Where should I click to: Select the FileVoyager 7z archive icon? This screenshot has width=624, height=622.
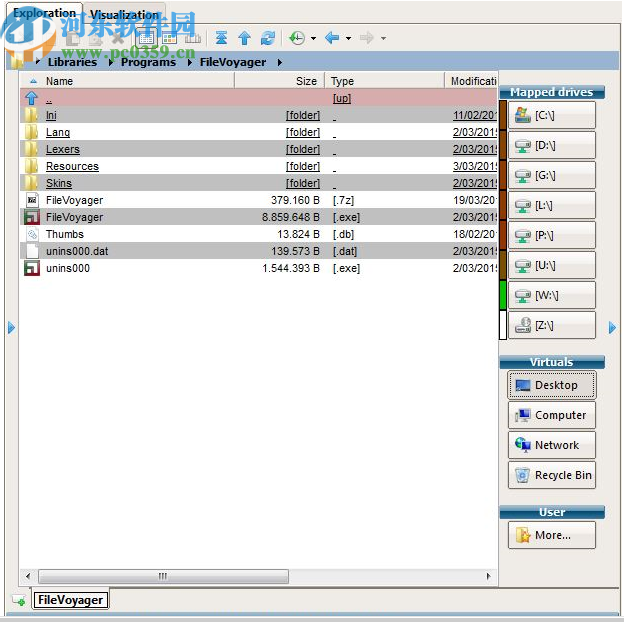32,200
